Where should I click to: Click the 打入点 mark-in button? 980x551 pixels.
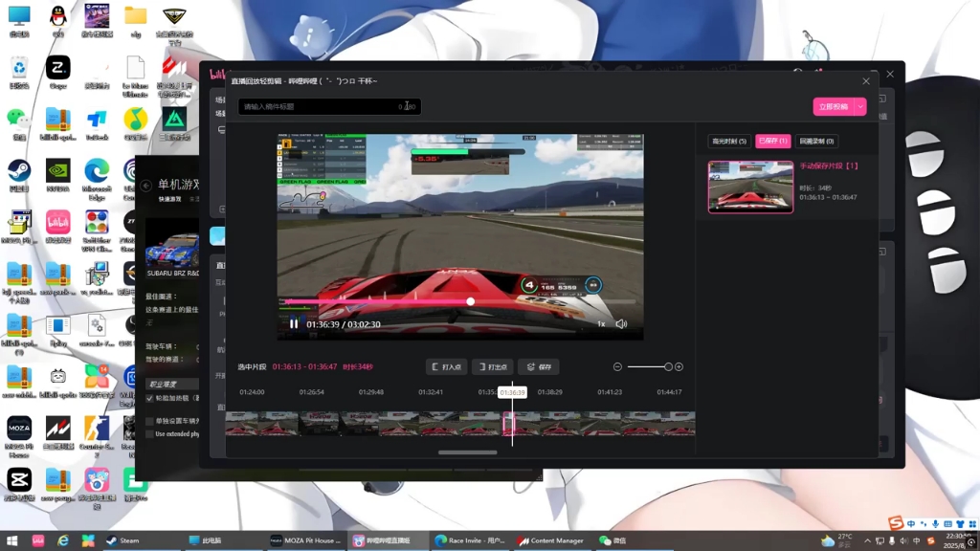click(x=446, y=366)
